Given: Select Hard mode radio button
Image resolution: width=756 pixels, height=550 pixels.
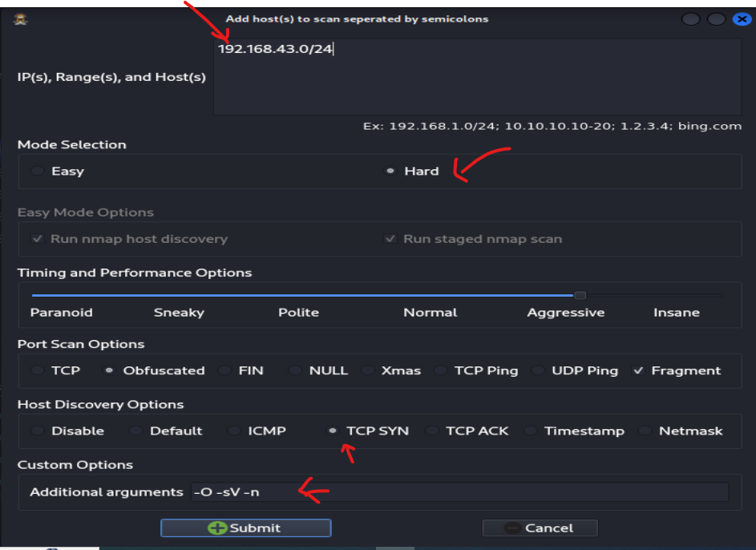Looking at the screenshot, I should tap(390, 171).
